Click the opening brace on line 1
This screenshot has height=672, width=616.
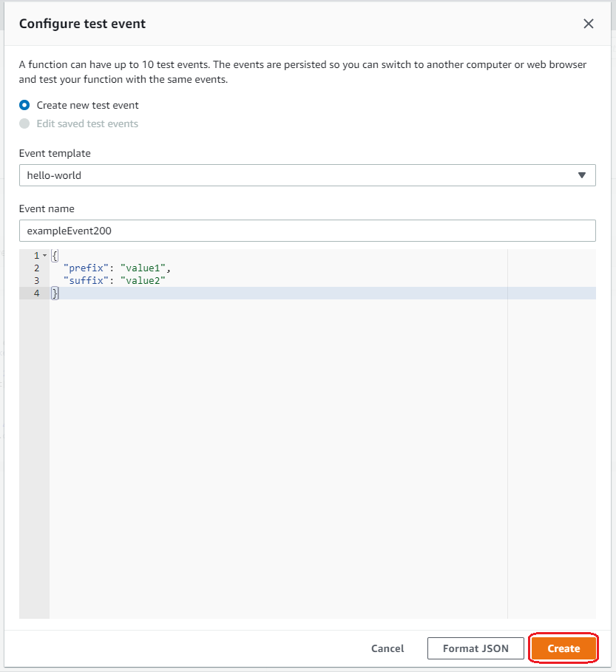[x=55, y=256]
